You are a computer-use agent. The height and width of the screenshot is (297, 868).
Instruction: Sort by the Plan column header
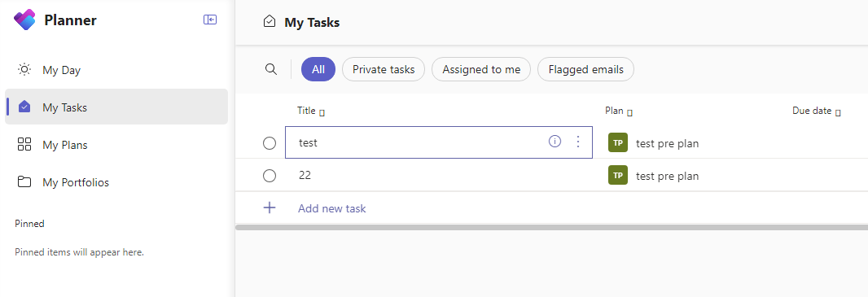click(x=619, y=111)
